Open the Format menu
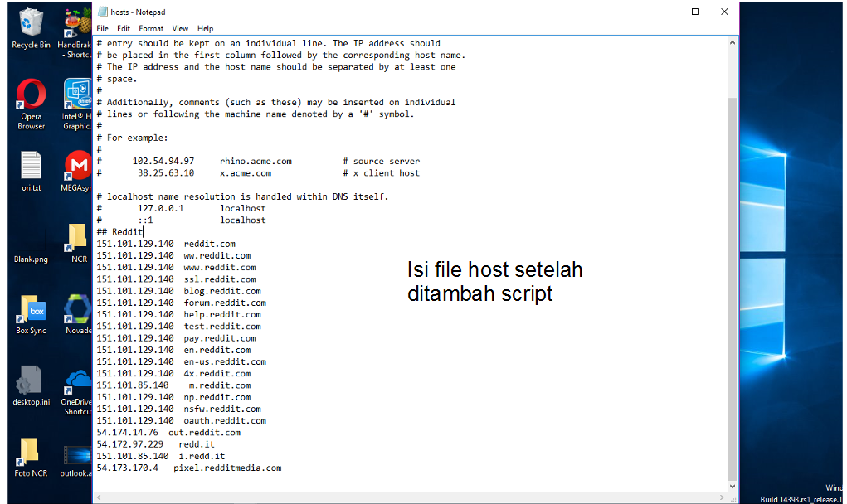847x504 pixels. click(x=150, y=28)
